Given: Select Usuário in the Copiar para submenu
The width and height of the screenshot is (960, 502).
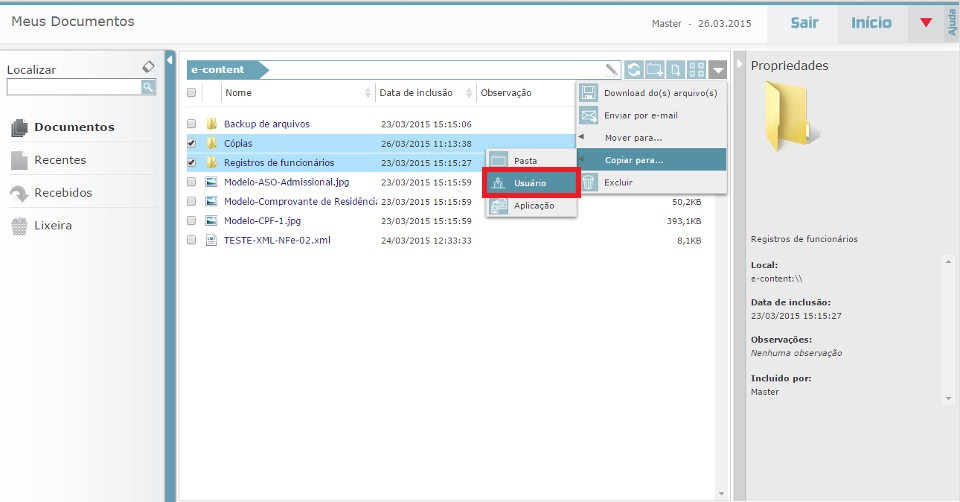Looking at the screenshot, I should (530, 183).
